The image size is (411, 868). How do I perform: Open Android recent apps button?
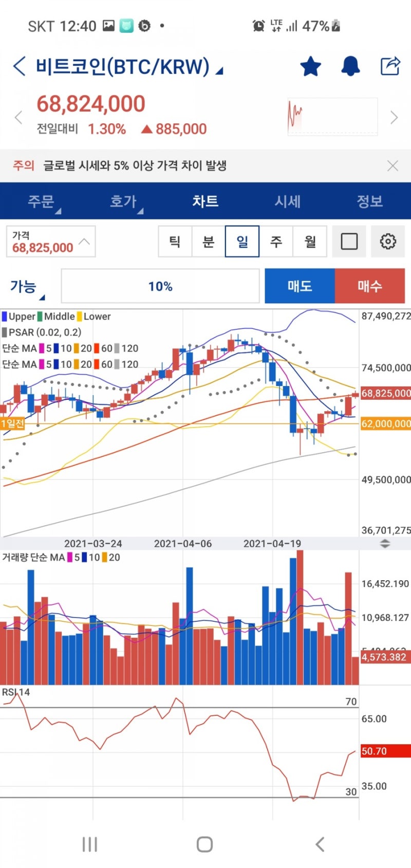pyautogui.click(x=90, y=844)
